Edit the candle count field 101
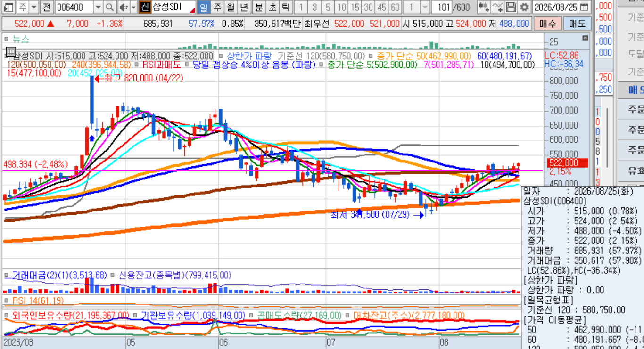The image size is (644, 349). (x=442, y=7)
